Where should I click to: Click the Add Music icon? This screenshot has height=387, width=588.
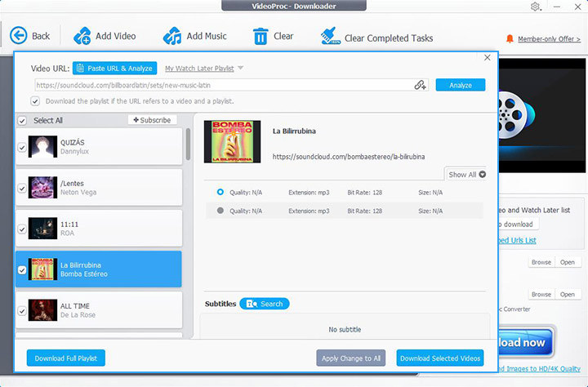click(x=172, y=36)
